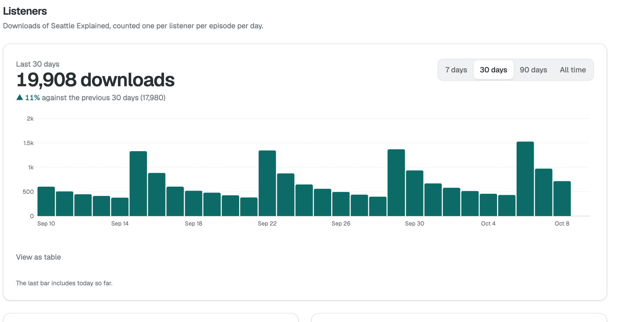Click the 1.5k y-axis label
644x322 pixels.
pos(28,143)
